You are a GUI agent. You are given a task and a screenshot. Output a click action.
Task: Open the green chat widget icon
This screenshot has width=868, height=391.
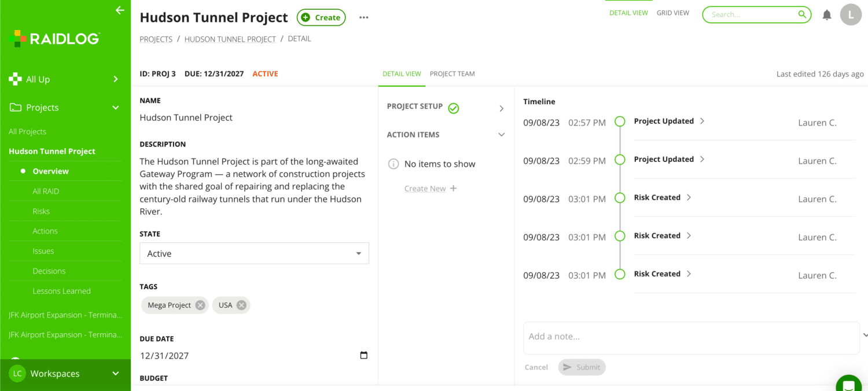point(848,386)
